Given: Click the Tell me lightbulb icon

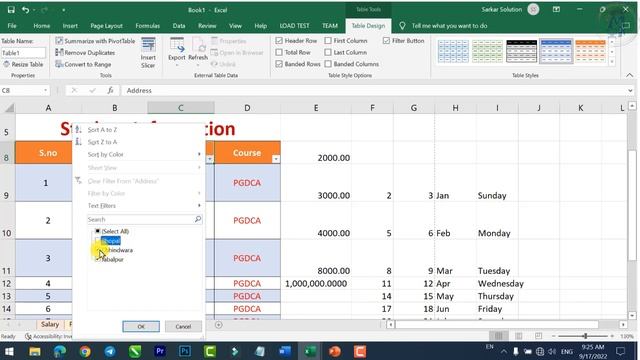Looking at the screenshot, I should pyautogui.click(x=402, y=26).
